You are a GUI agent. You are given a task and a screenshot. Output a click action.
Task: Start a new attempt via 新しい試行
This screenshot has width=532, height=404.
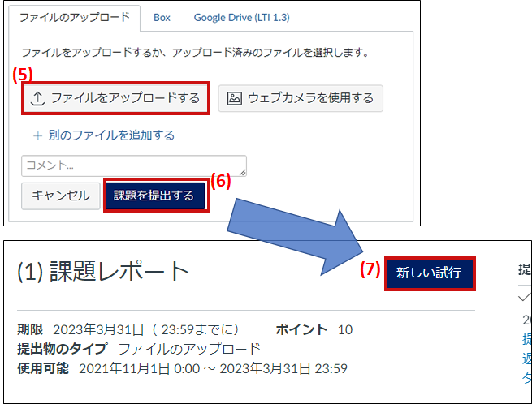[427, 274]
